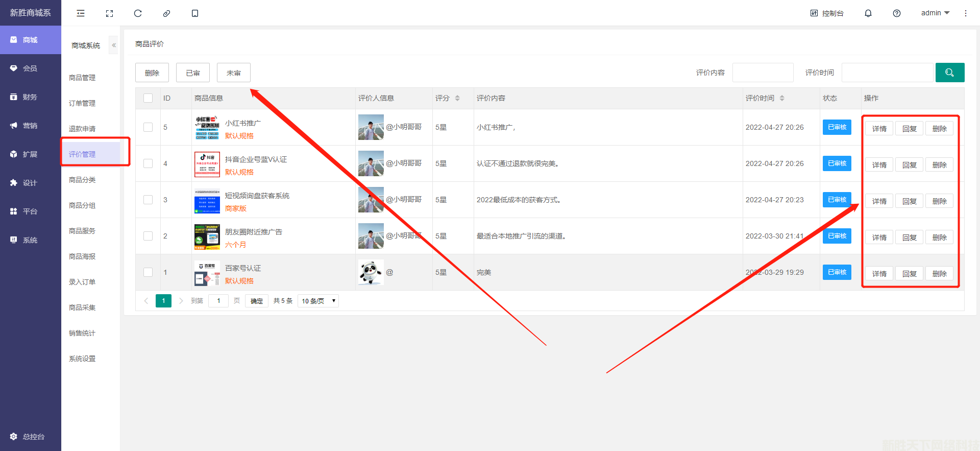
Task: Click the refresh icon in top toolbar
Action: 138,13
